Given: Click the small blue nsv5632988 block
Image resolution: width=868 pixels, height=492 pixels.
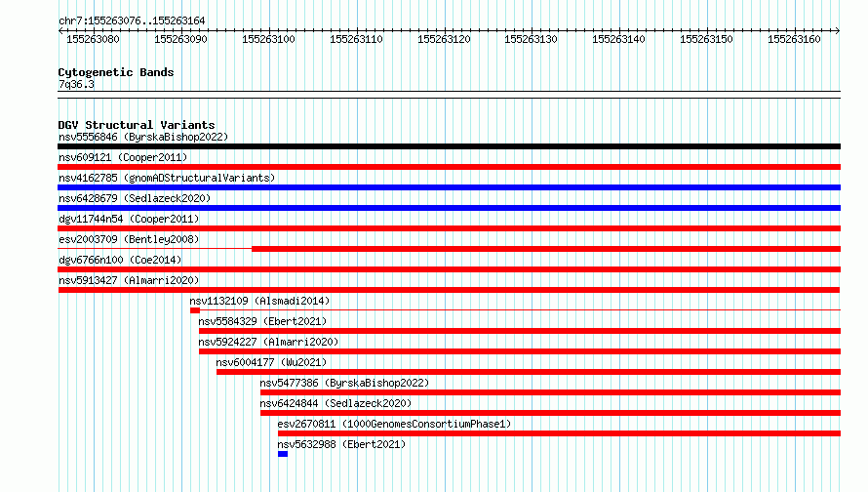Looking at the screenshot, I should click(283, 454).
